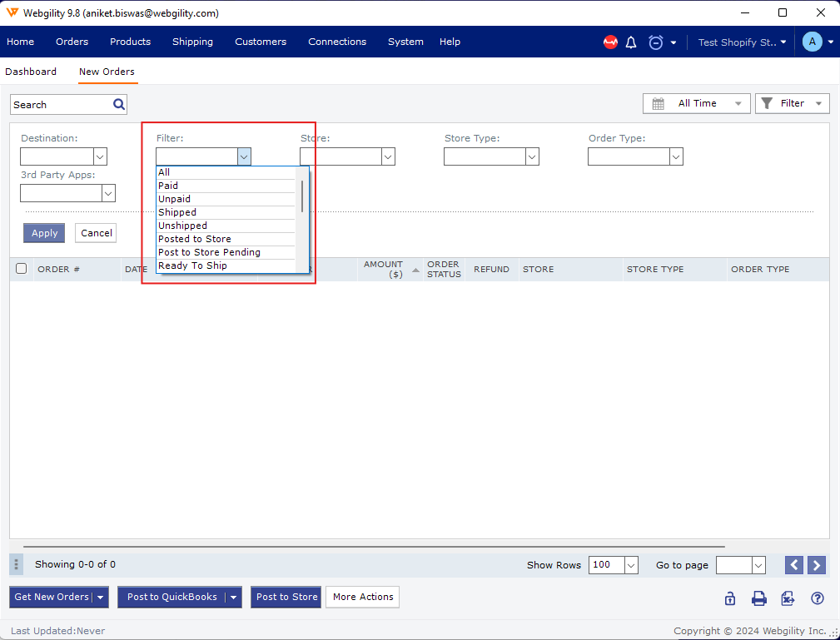The height and width of the screenshot is (640, 840).
Task: Open the Orders menu
Action: point(72,42)
